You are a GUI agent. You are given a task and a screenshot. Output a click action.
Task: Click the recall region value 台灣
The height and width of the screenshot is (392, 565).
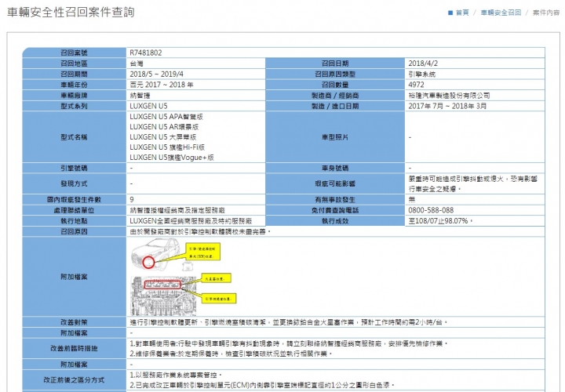pyautogui.click(x=137, y=64)
